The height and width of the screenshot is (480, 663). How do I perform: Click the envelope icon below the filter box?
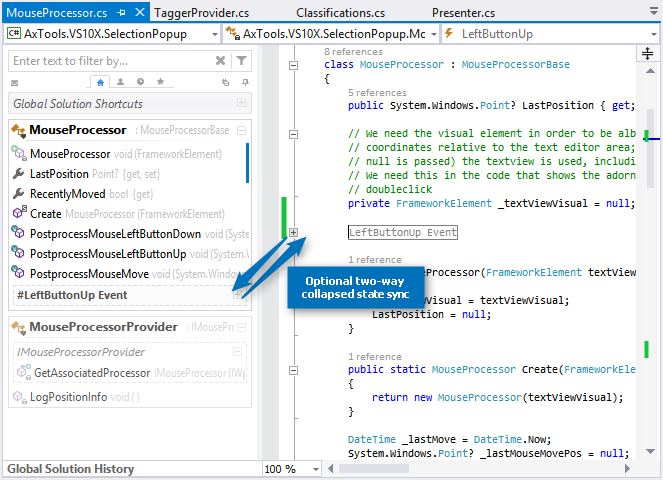tap(14, 83)
